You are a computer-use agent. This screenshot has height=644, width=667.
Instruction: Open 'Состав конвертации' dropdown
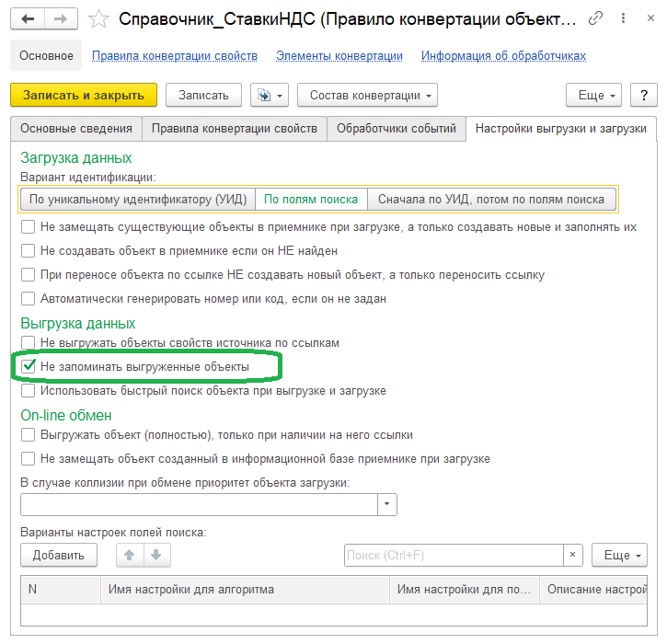coord(367,95)
